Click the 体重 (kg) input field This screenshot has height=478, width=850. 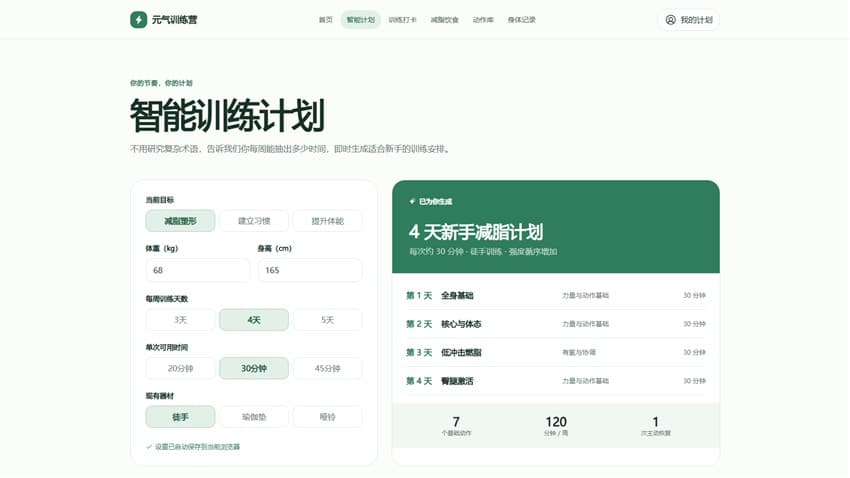[x=198, y=270]
